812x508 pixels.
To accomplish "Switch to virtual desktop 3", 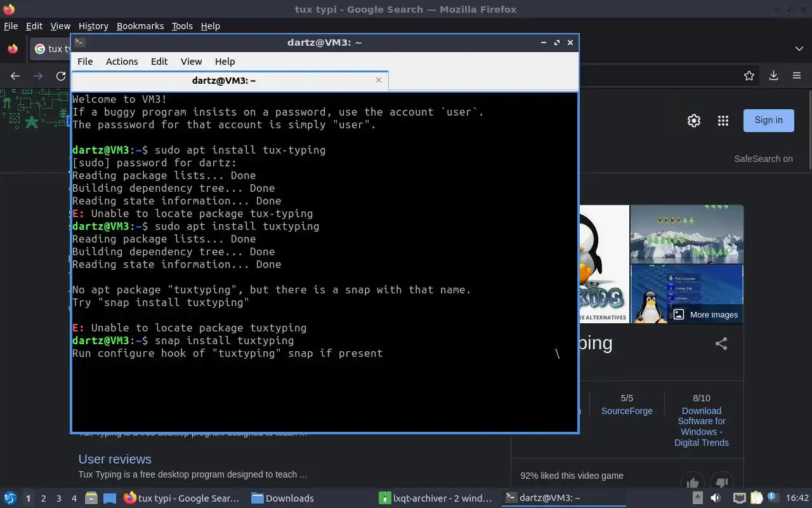I will click(58, 498).
